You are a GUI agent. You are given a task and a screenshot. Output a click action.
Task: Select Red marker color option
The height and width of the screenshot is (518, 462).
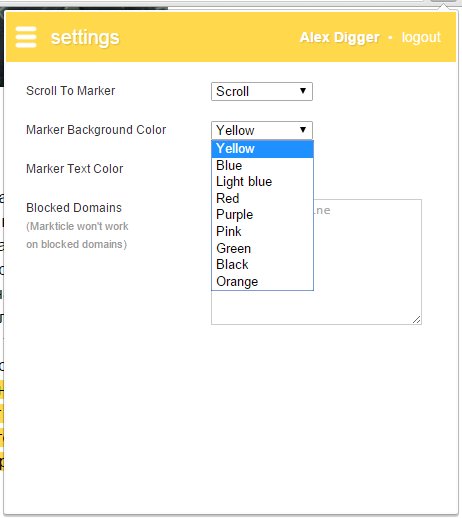coord(262,198)
